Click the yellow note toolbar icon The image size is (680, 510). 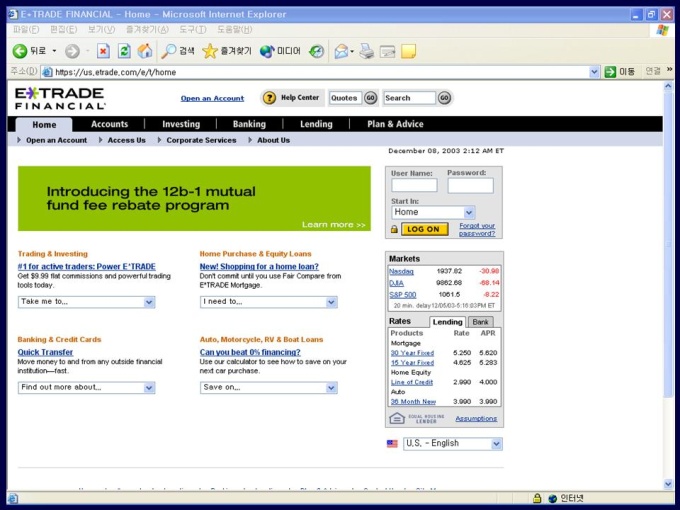pyautogui.click(x=408, y=51)
